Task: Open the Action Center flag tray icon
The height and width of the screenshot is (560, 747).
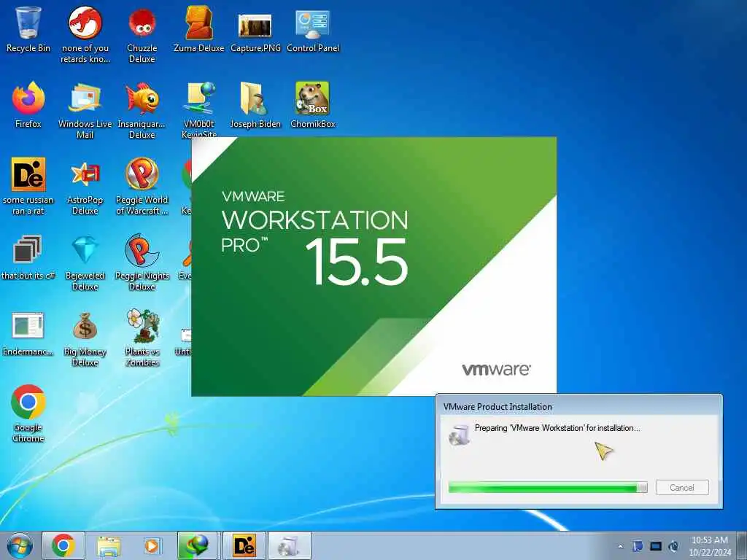Action: point(638,545)
